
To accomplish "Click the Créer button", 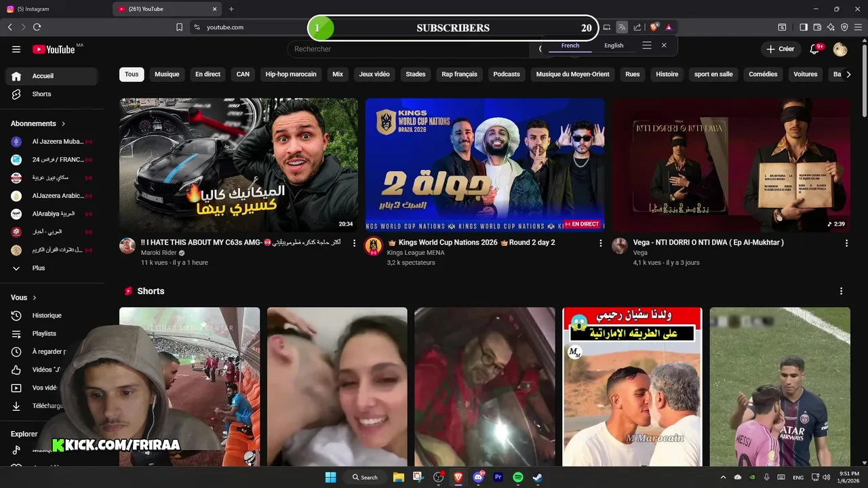I will tap(781, 49).
